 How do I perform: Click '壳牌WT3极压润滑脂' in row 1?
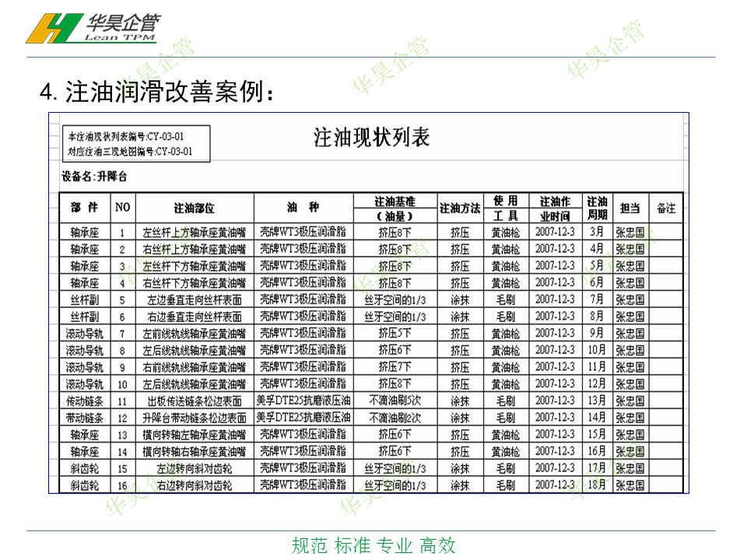303,232
